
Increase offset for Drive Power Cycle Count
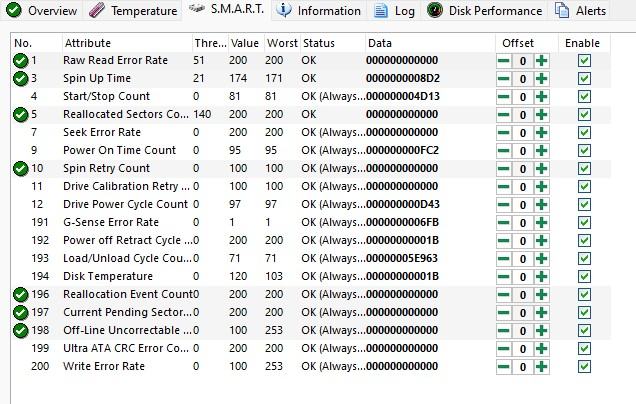(x=541, y=205)
